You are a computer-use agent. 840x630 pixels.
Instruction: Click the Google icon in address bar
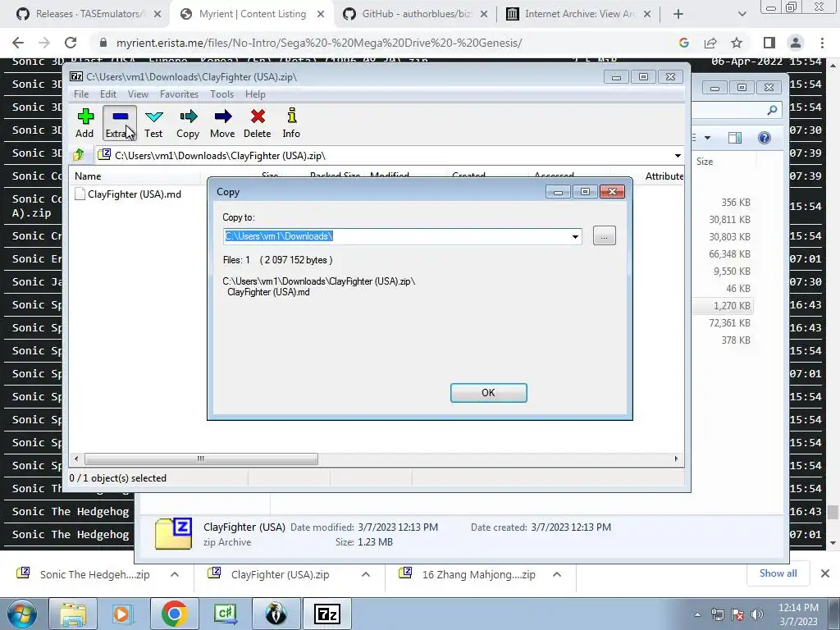(x=683, y=43)
